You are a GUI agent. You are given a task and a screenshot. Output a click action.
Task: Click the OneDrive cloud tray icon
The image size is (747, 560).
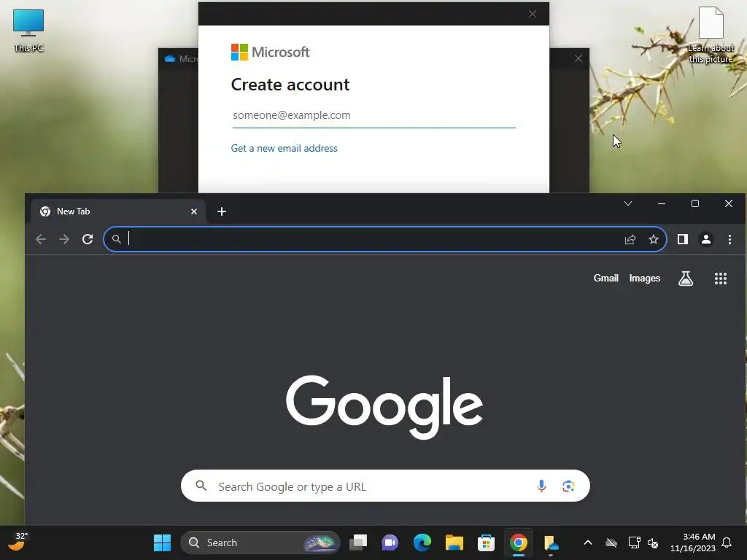pos(611,542)
